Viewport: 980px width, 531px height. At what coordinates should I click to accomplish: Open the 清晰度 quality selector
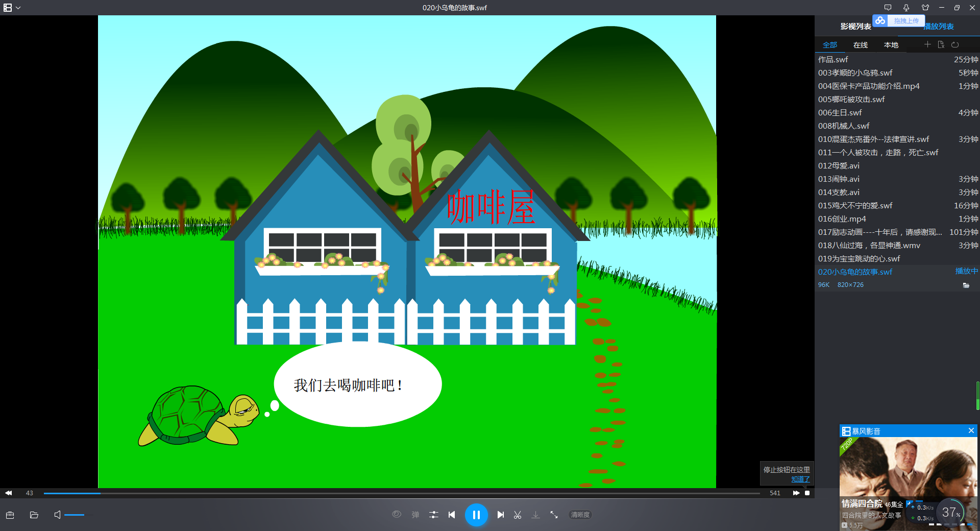pyautogui.click(x=580, y=515)
